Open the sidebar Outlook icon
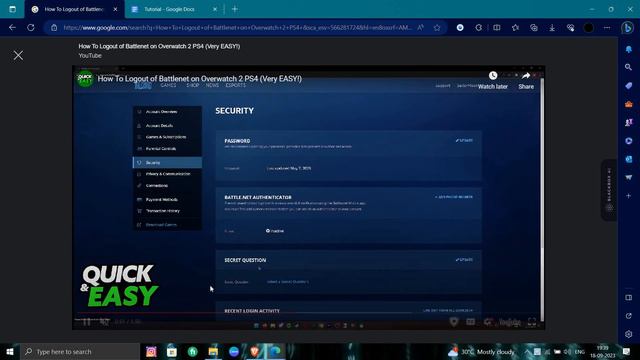The image size is (640, 360). [x=629, y=159]
